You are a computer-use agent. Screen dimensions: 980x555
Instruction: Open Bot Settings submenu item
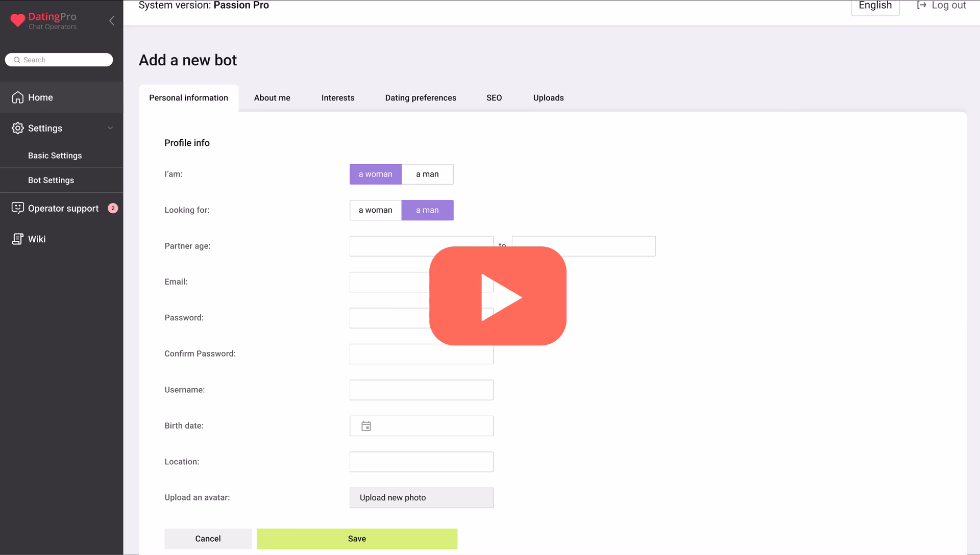point(51,180)
